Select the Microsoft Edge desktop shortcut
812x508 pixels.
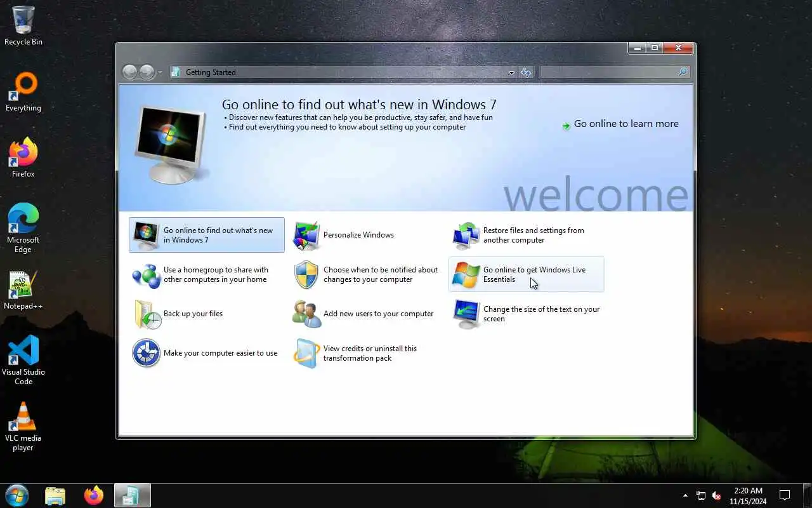(x=23, y=229)
